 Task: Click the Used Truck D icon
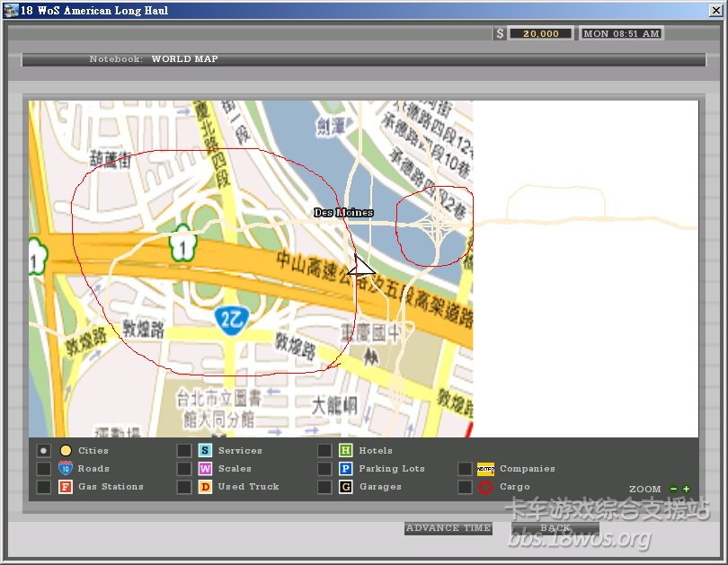pos(205,487)
